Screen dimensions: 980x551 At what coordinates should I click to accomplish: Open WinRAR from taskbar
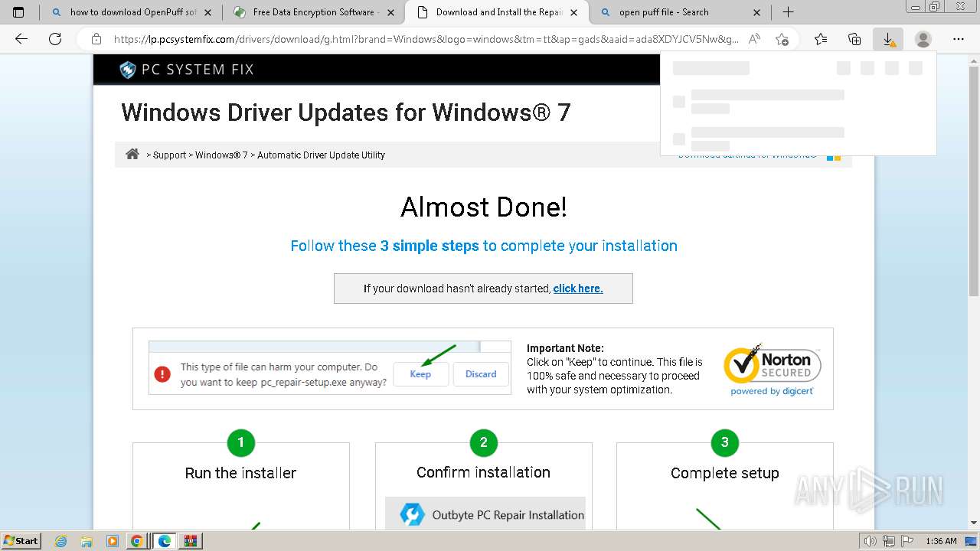(x=190, y=541)
